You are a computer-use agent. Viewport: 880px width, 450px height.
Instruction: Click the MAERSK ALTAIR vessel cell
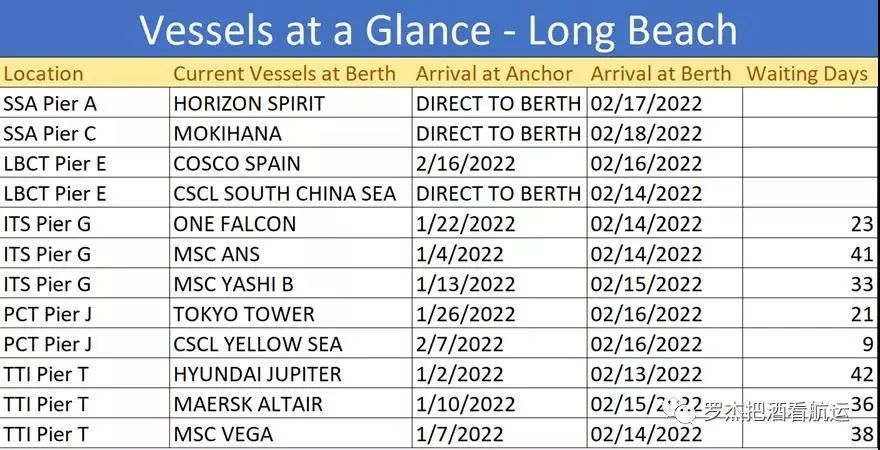coord(248,404)
